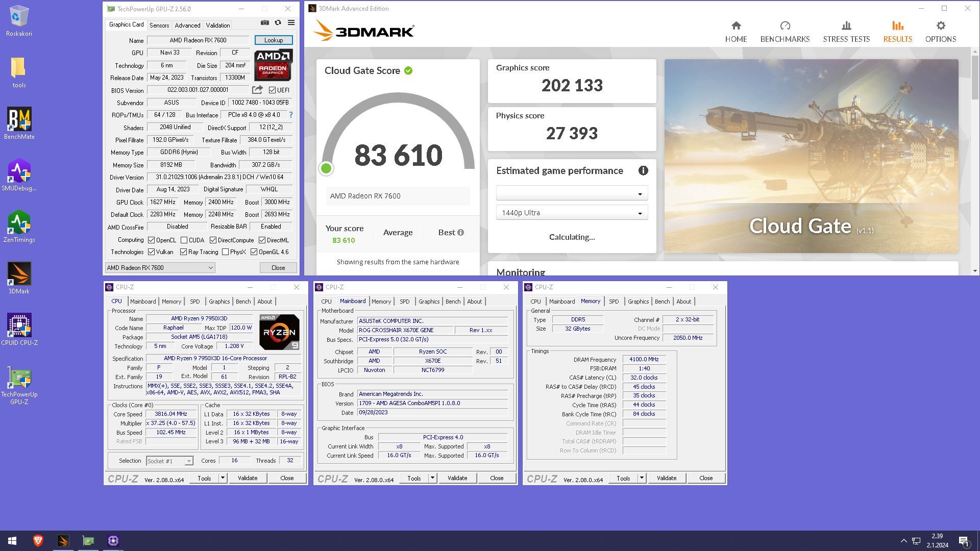The width and height of the screenshot is (980, 551).
Task: Show hidden system tray icons chevron
Action: click(903, 541)
